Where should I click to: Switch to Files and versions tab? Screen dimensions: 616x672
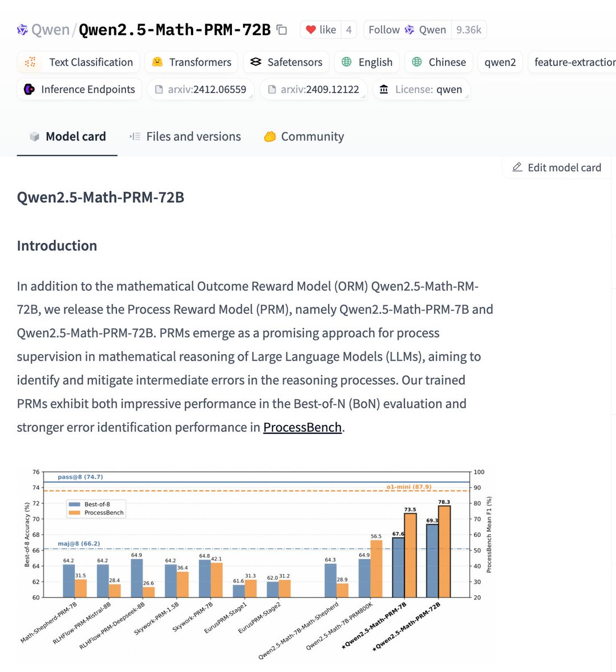pos(185,136)
